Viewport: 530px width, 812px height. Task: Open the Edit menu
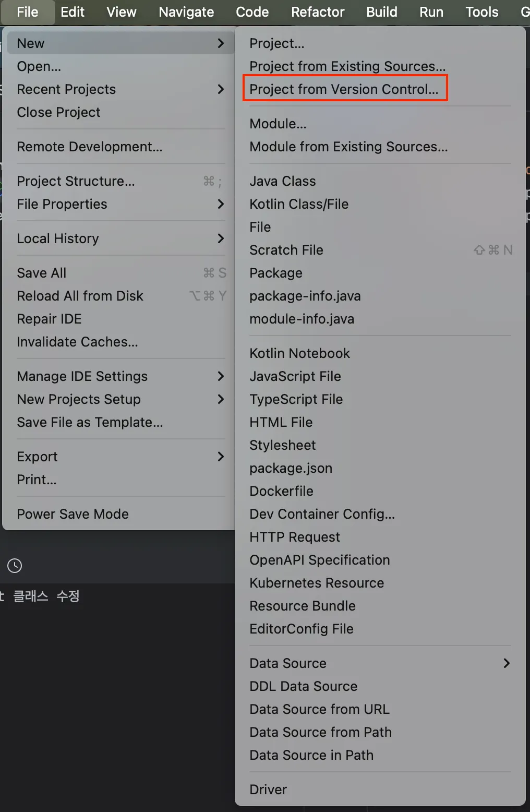pos(73,12)
